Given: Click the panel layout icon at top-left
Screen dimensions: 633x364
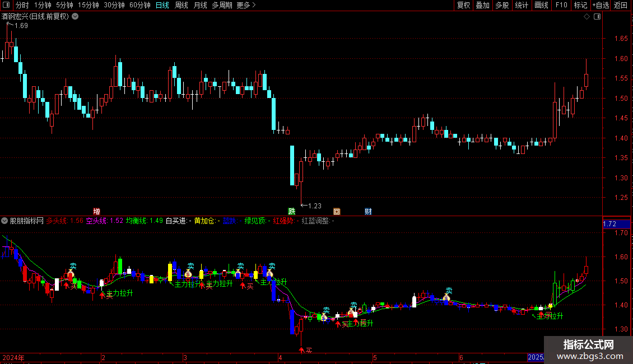Looking at the screenshot, I should (x=6, y=5).
